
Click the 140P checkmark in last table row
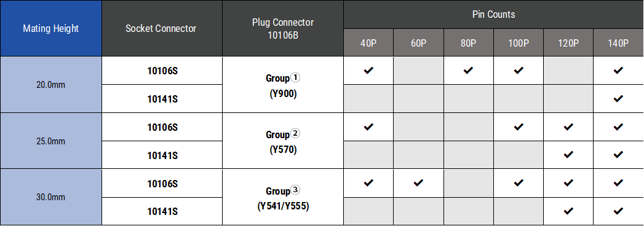pos(618,211)
